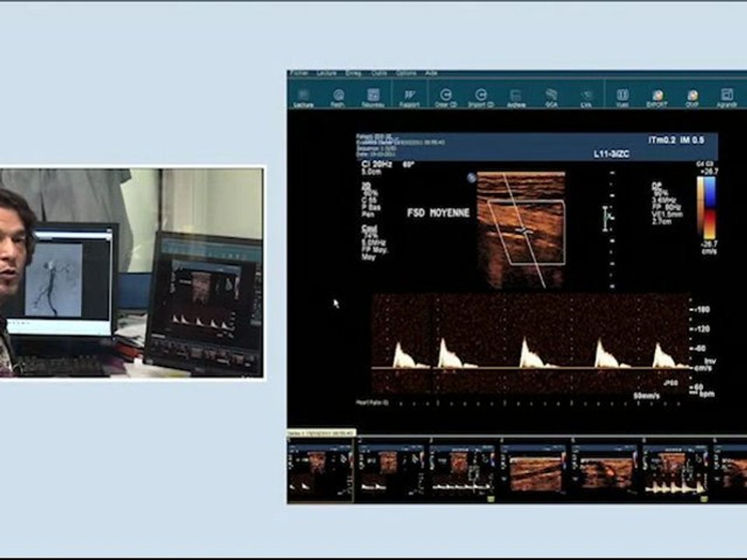The width and height of the screenshot is (747, 560).
Task: Click the L11-3/ZC probe label
Action: tap(612, 154)
